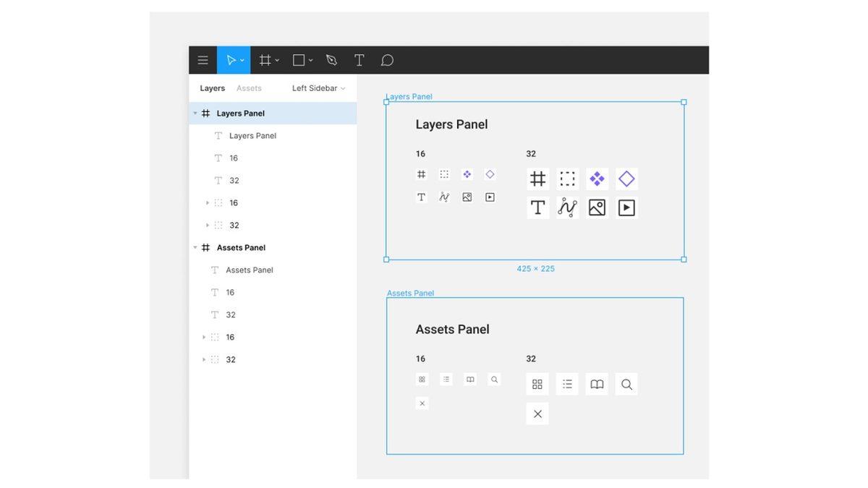Screen dimensions: 868x488
Task: Click the Assets Panel frame label on canvas
Action: click(x=410, y=293)
